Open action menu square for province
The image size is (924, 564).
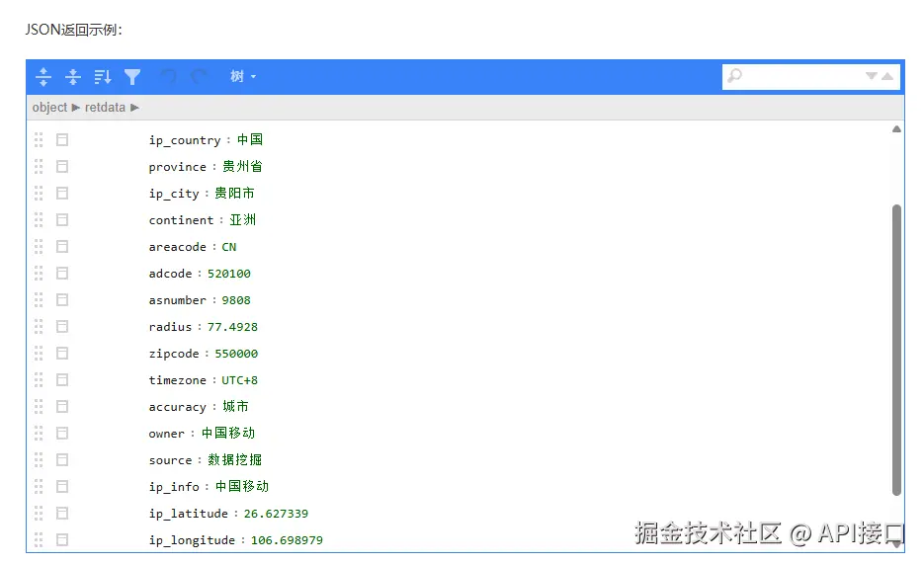point(62,167)
